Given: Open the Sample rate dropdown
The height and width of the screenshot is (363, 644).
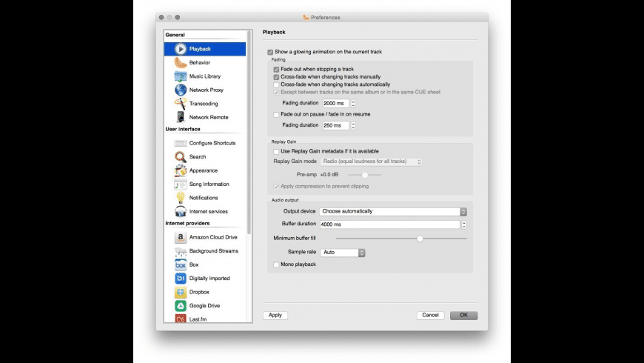Looking at the screenshot, I should 343,253.
